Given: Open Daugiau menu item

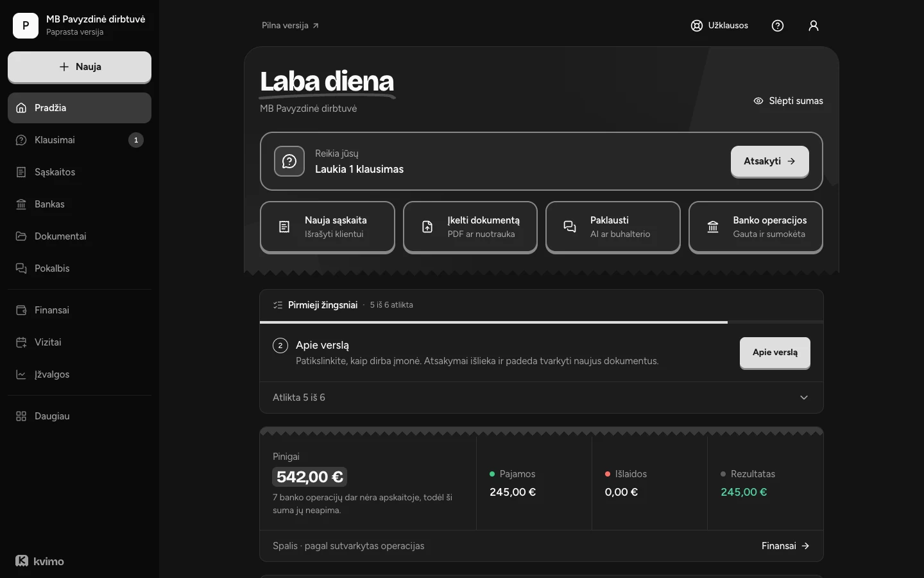Looking at the screenshot, I should pyautogui.click(x=80, y=416).
